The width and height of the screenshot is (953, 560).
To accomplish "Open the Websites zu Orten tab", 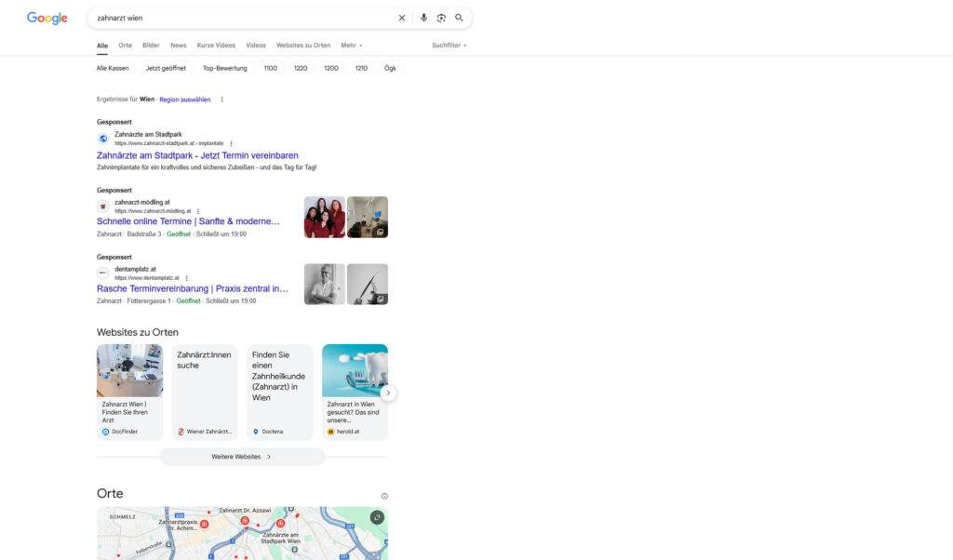I will (303, 46).
